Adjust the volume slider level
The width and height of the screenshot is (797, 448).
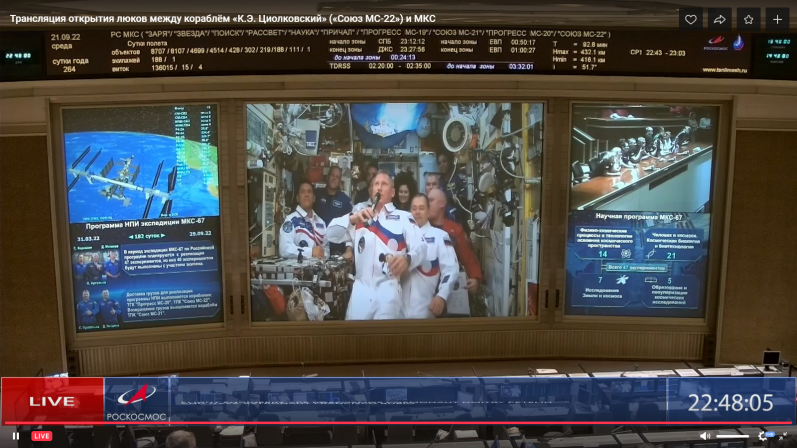(733, 436)
